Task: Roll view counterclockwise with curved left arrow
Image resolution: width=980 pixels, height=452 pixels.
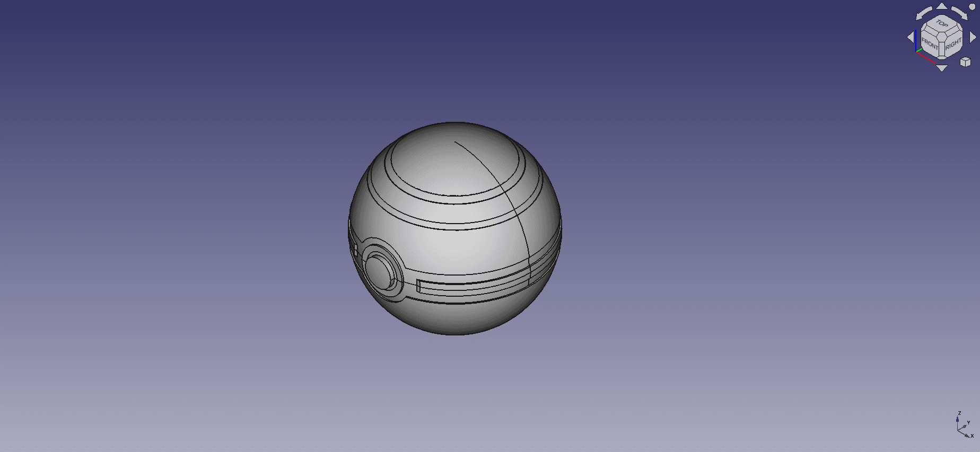Action: (x=924, y=13)
